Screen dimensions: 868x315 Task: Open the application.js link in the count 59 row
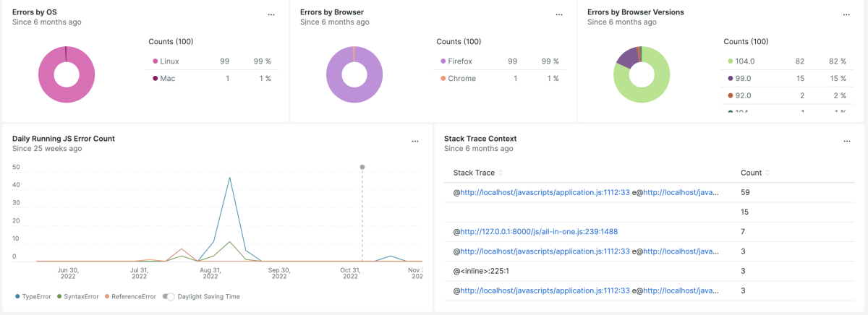[545, 193]
